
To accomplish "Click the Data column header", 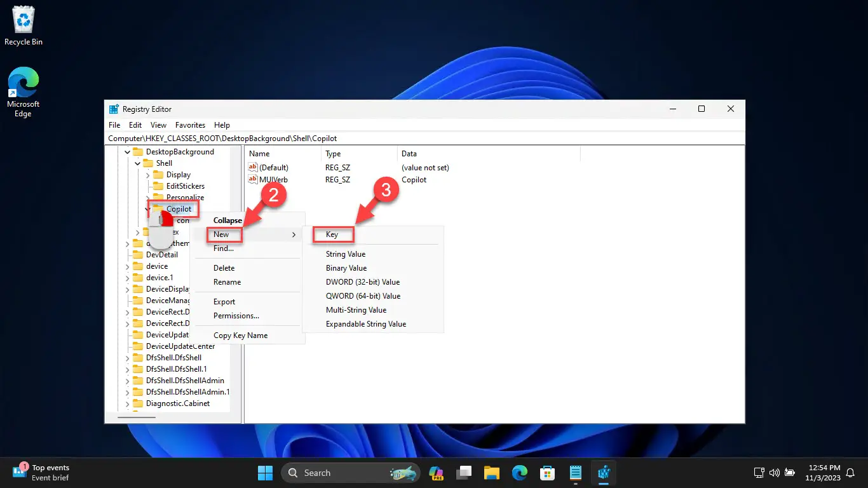I will pos(489,154).
